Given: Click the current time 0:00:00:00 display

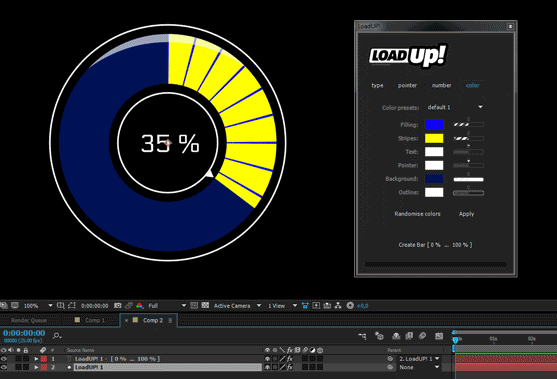Looking at the screenshot, I should (24, 333).
